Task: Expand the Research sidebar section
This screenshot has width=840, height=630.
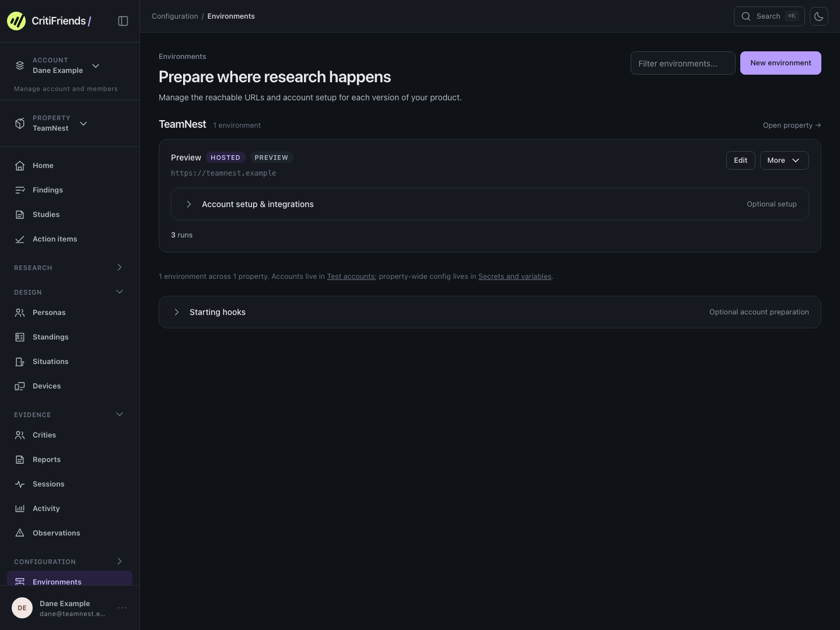Action: point(69,268)
